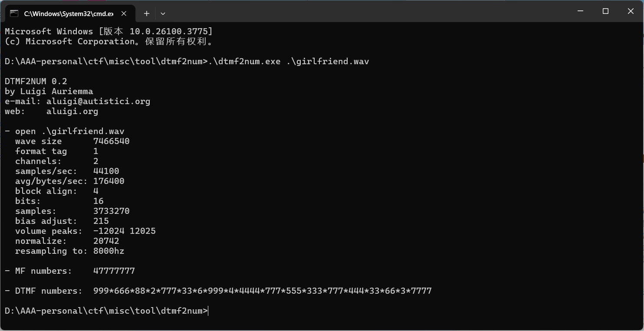This screenshot has width=644, height=331.
Task: Click the aluigi.org web address
Action: click(72, 111)
